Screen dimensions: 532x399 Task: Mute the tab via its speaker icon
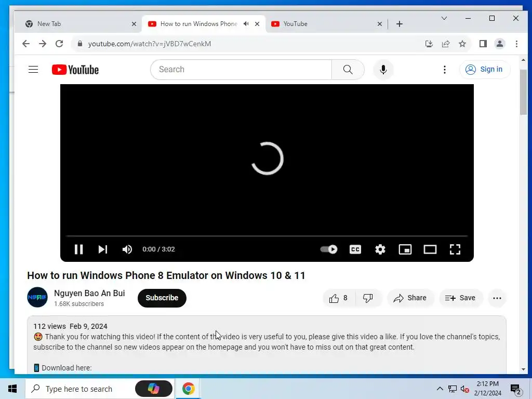tap(246, 24)
